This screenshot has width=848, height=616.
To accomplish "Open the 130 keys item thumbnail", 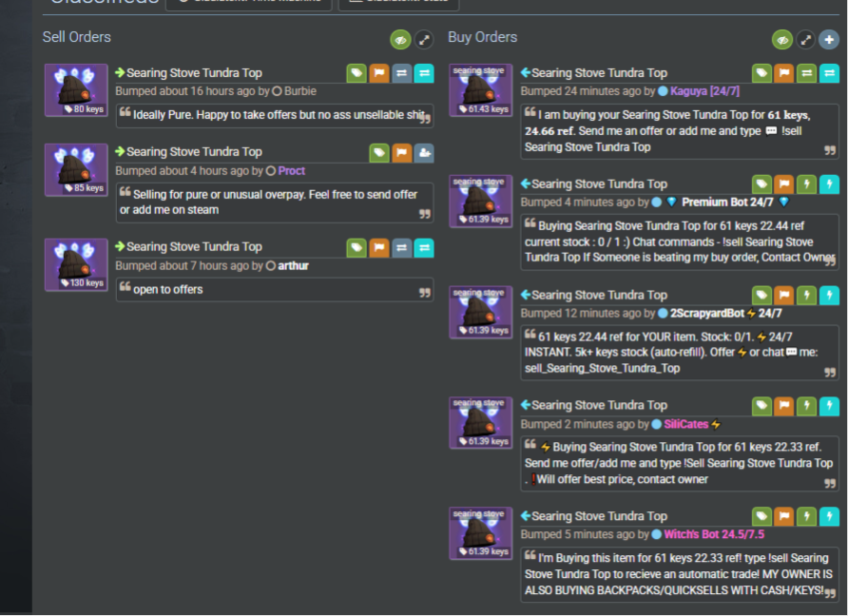I will (x=76, y=265).
